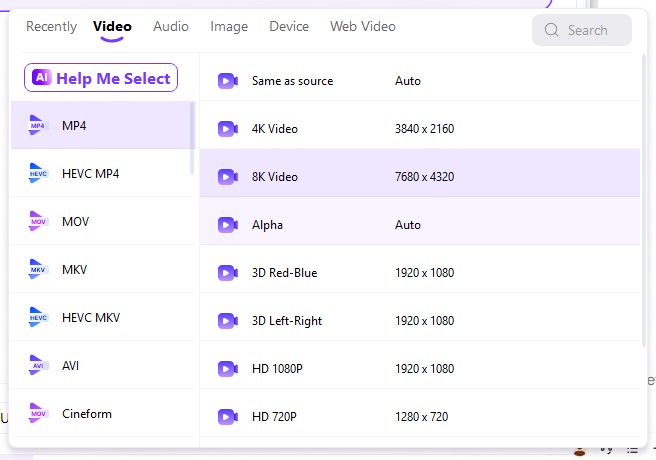
Task: Pick the HEVC MKV format label
Action: pyautogui.click(x=91, y=318)
